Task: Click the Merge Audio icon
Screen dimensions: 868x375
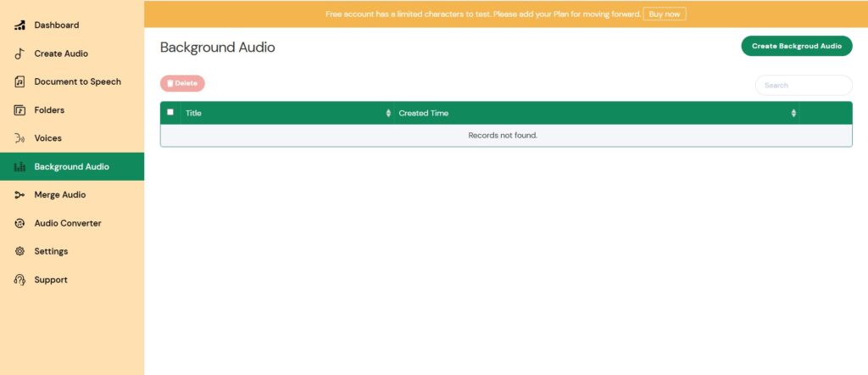Action: [19, 195]
